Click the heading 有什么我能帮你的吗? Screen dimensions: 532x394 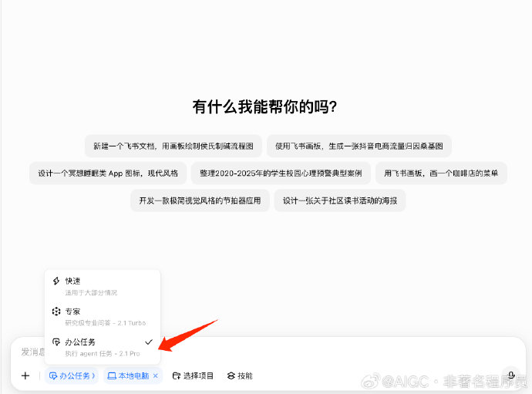click(x=264, y=106)
